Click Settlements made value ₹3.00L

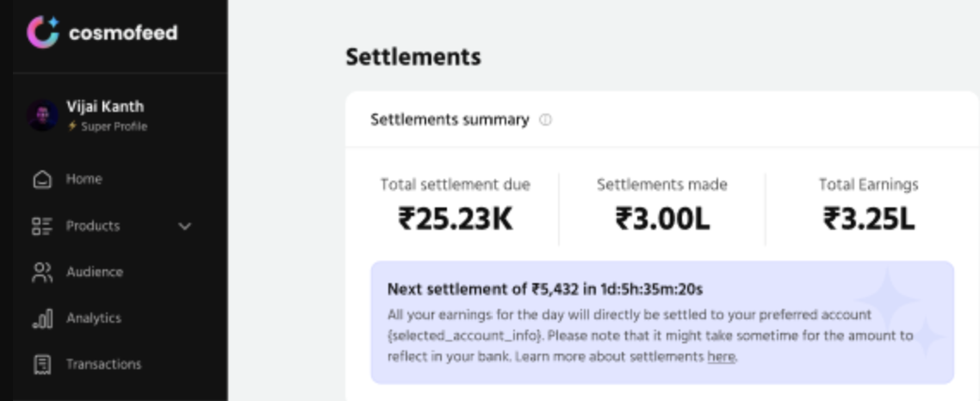662,219
